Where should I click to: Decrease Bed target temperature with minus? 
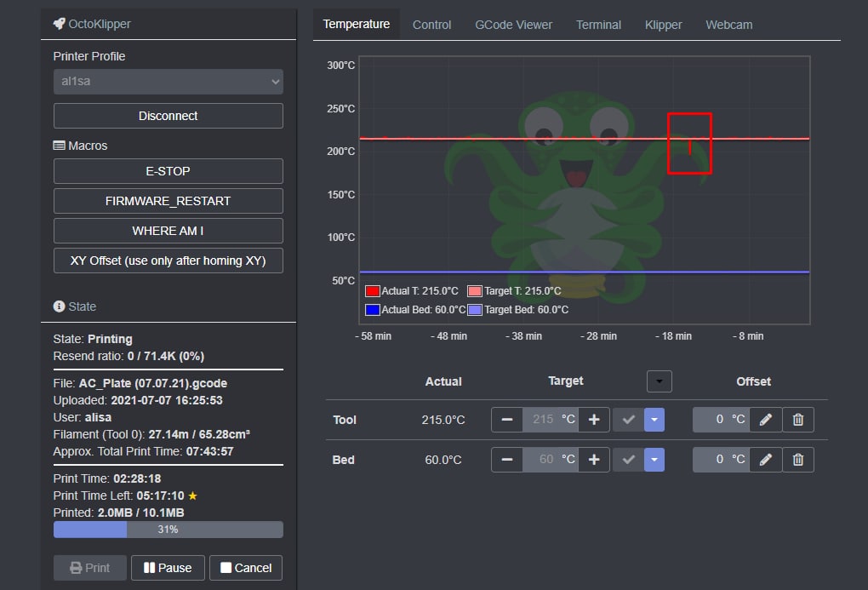[506, 460]
